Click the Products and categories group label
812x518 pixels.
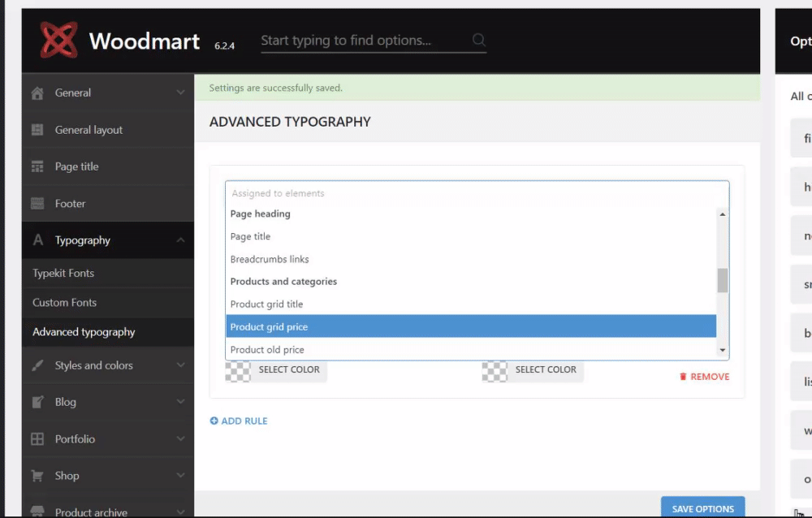pyautogui.click(x=283, y=281)
